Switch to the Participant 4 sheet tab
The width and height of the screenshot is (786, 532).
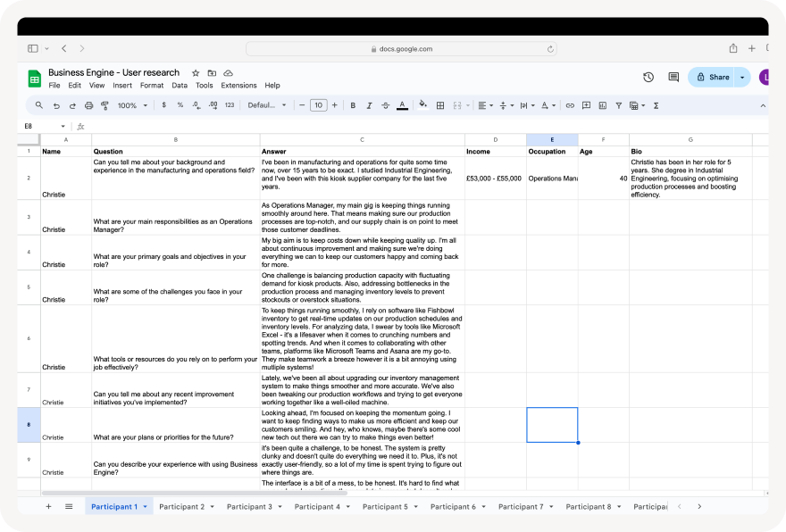click(317, 507)
